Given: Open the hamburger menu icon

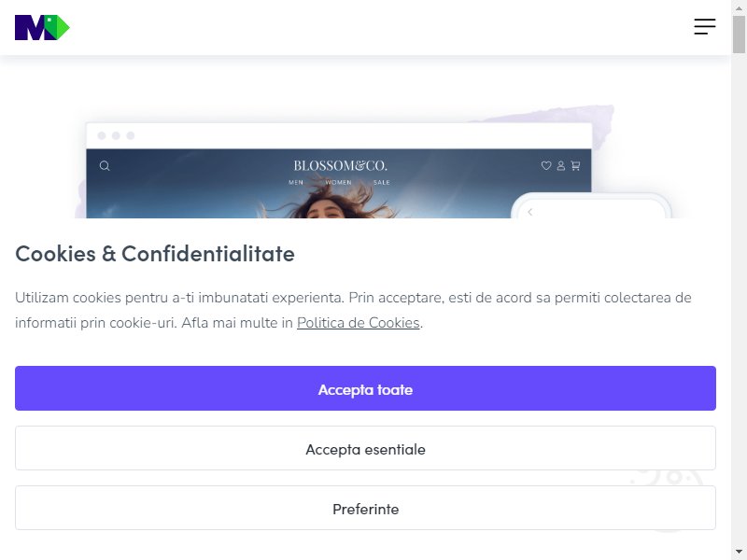Looking at the screenshot, I should (705, 27).
